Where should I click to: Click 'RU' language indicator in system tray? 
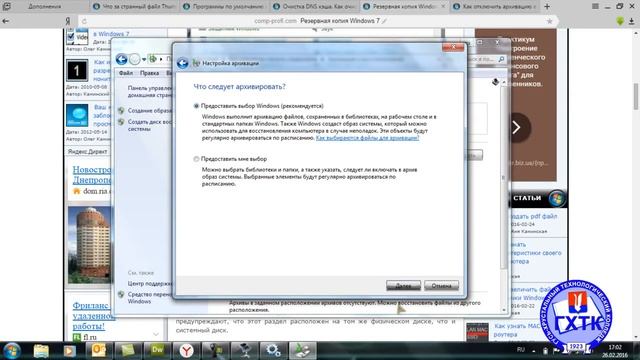(x=520, y=350)
